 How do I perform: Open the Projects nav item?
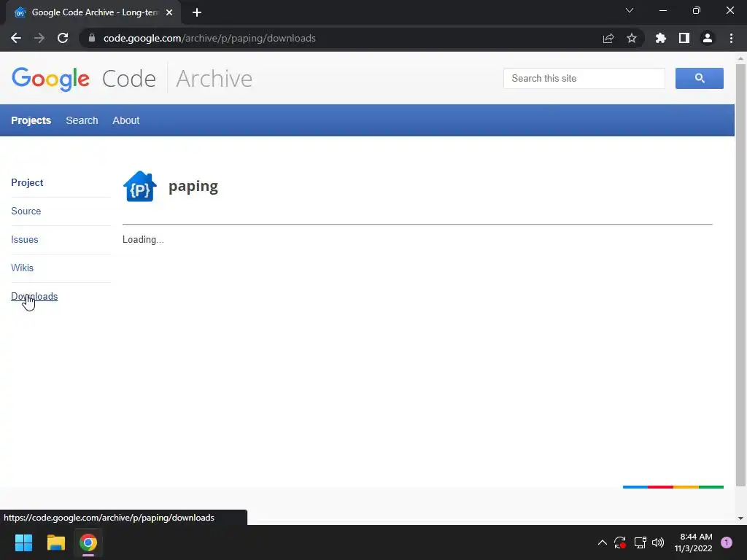pyautogui.click(x=31, y=120)
